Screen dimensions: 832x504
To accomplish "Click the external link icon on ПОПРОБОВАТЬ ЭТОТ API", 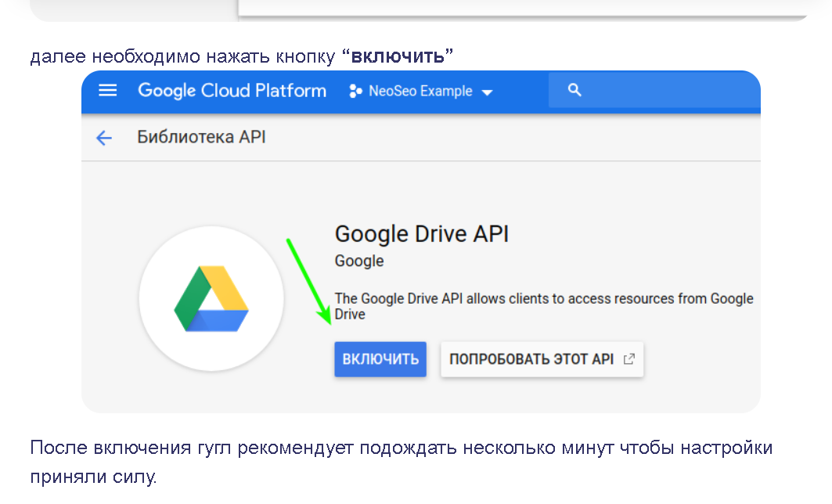I will [629, 359].
